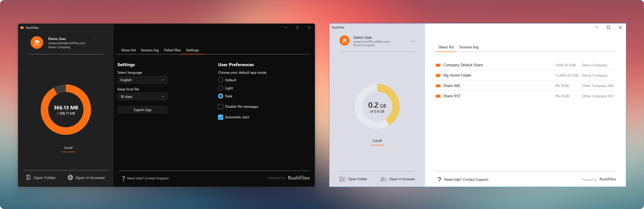Open the Share XYZ row in share list
644x209 pixels.
coord(451,96)
